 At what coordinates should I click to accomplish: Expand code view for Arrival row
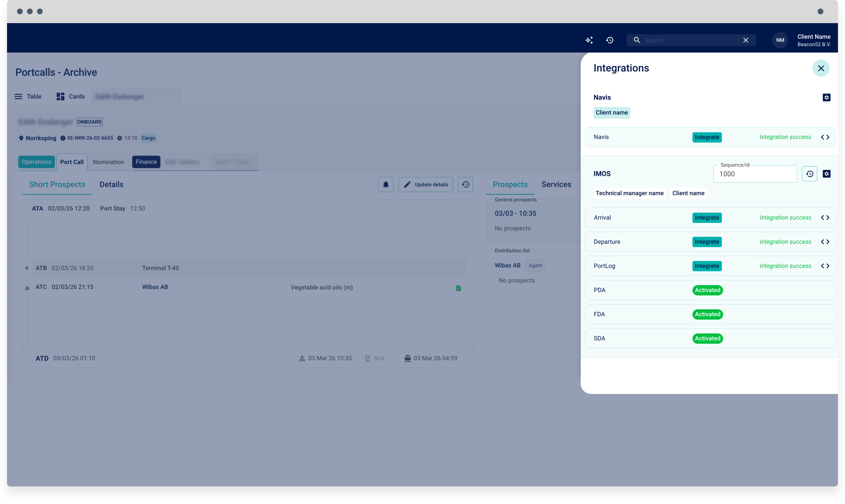pos(825,218)
